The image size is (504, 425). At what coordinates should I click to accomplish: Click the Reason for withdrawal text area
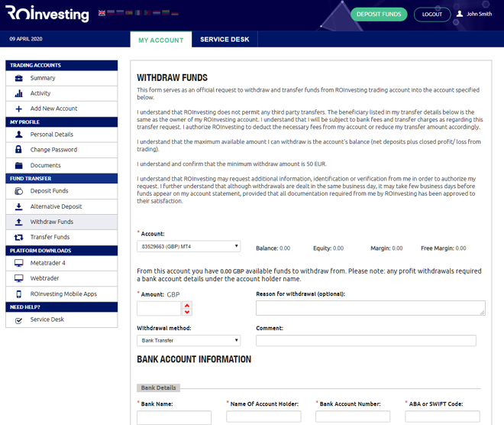(x=370, y=308)
